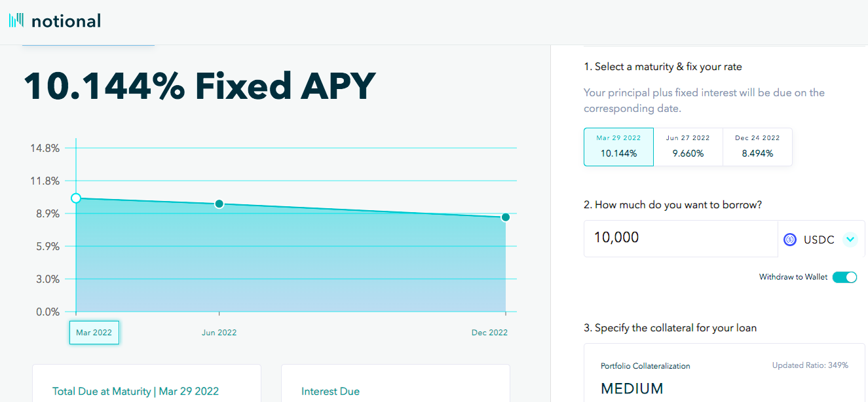Click the notional brand name text
Viewport: 868px width, 402px height.
(x=66, y=21)
